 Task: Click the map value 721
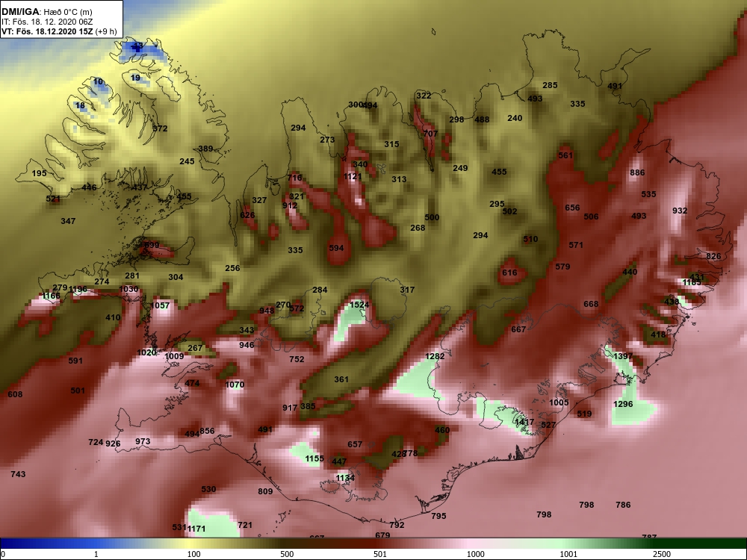(244, 525)
